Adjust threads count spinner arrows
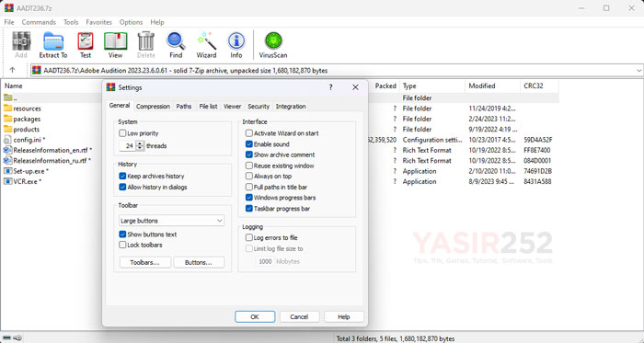The width and height of the screenshot is (644, 343). pos(140,145)
